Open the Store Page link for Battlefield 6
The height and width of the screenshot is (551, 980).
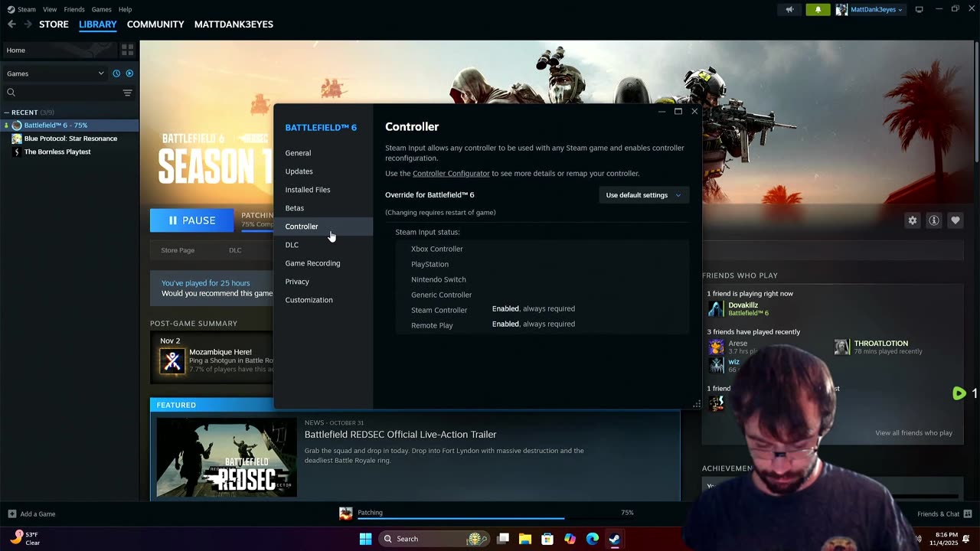(x=178, y=250)
